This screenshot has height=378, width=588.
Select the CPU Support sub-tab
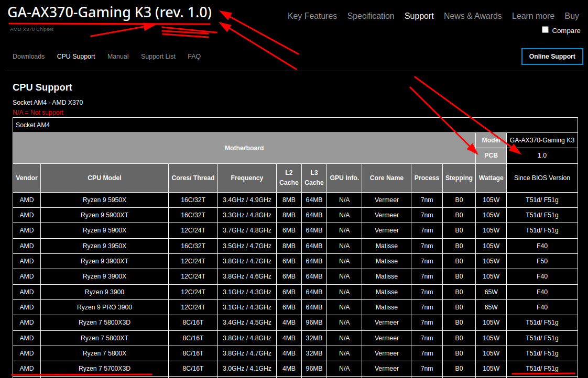pos(76,56)
